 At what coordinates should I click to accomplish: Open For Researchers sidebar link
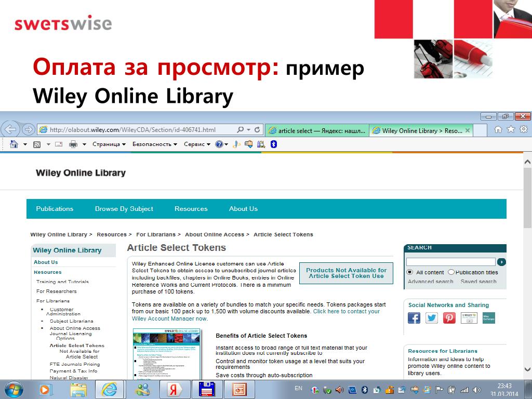56,291
